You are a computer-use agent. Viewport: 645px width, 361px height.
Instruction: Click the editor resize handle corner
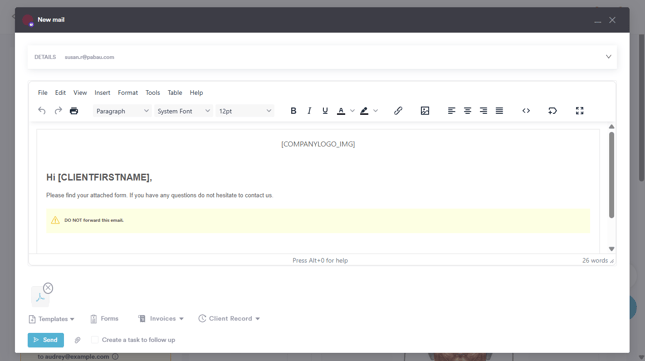(x=612, y=261)
